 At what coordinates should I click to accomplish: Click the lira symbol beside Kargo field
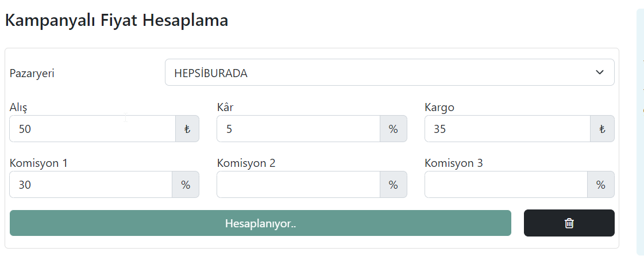[602, 129]
